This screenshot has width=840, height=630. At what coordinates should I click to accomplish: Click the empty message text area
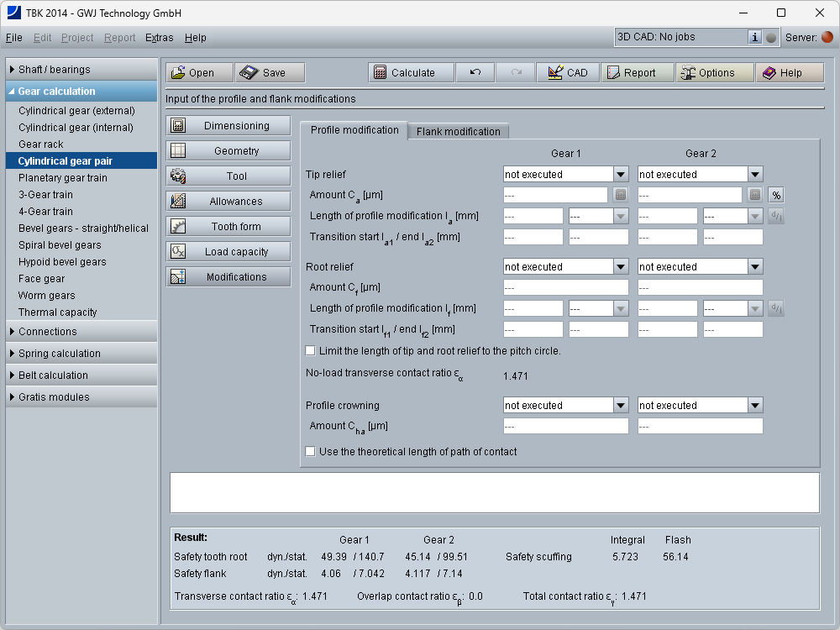point(494,492)
